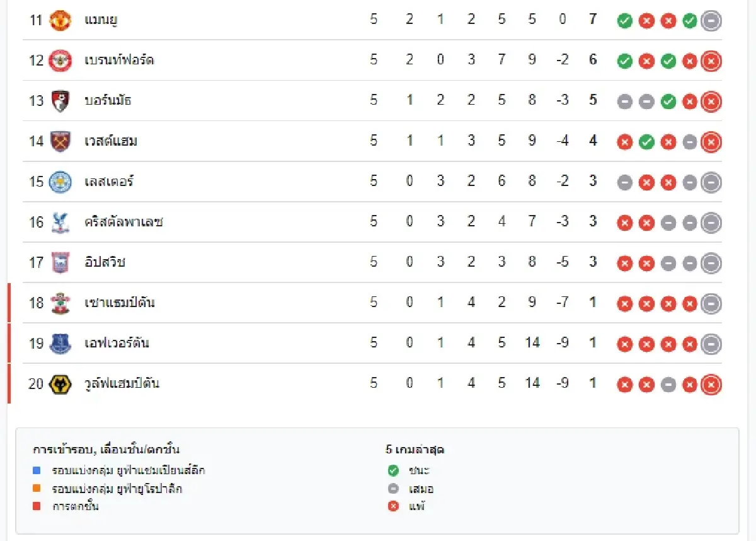This screenshot has height=541, width=756.
Task: Click the blue Champions League legend swatch
Action: tap(37, 470)
